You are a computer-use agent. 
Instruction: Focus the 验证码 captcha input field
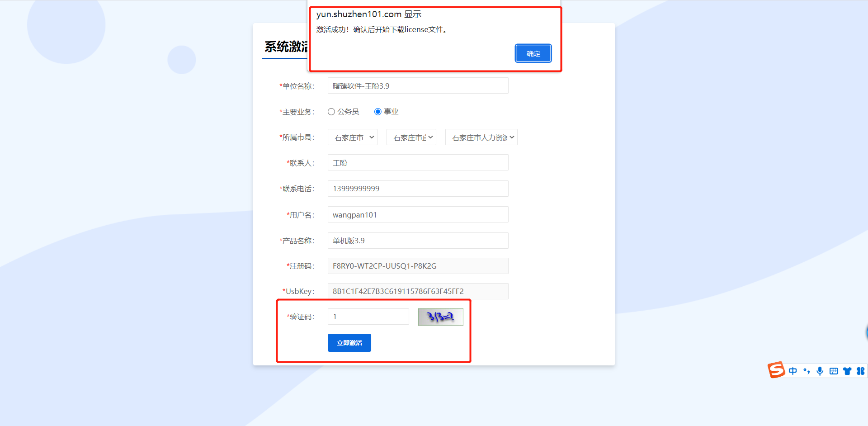[x=368, y=317]
